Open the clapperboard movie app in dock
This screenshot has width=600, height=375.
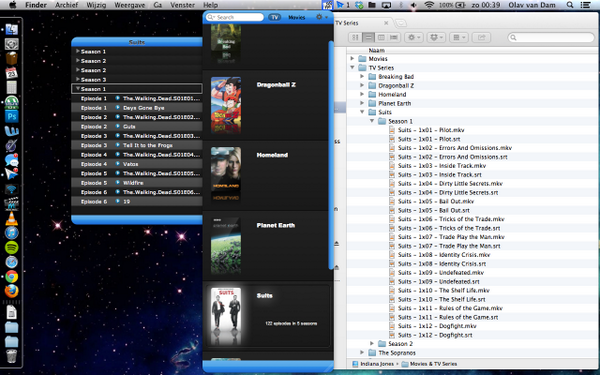click(11, 204)
